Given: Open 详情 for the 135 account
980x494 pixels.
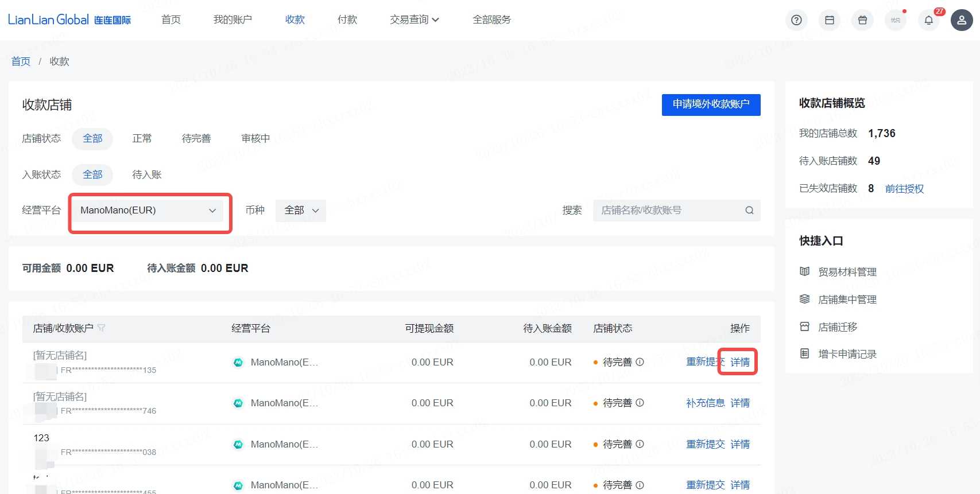Looking at the screenshot, I should coord(740,362).
